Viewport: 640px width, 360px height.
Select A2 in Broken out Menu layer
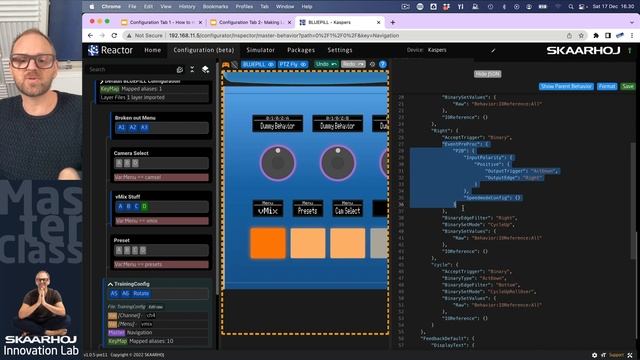(133, 127)
